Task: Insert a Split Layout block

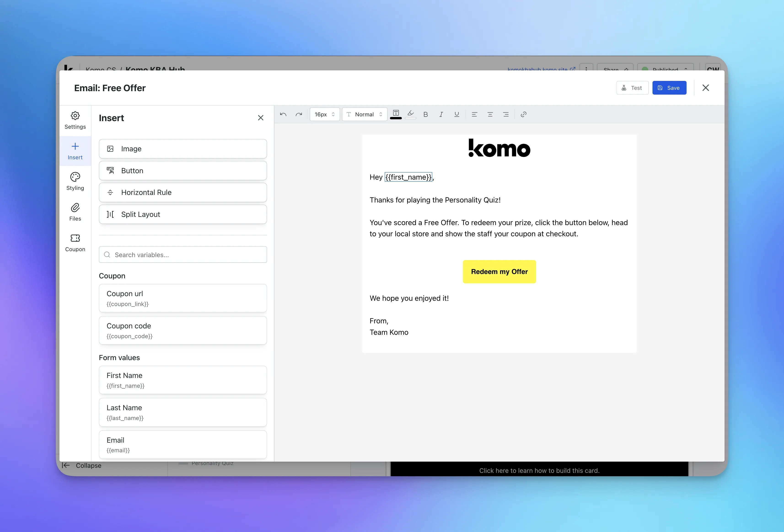Action: [x=183, y=214]
